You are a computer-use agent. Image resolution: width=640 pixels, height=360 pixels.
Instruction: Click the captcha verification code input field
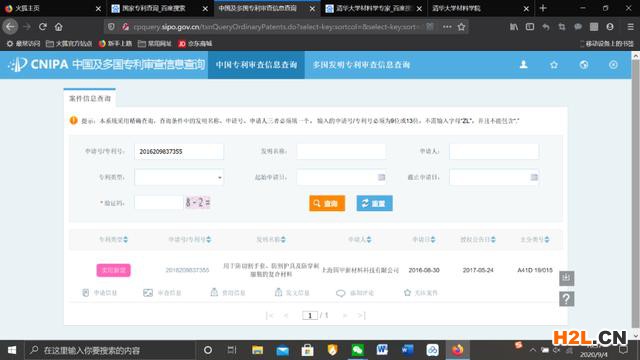pyautogui.click(x=158, y=202)
